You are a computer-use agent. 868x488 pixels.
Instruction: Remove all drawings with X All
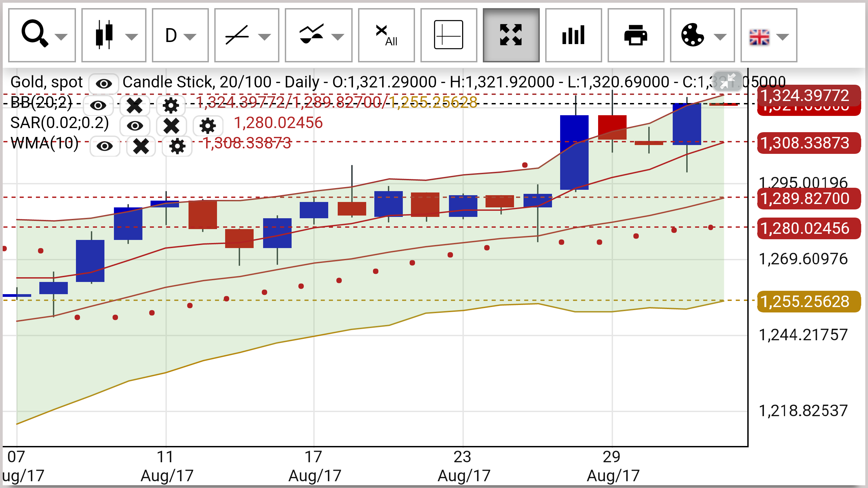[386, 35]
